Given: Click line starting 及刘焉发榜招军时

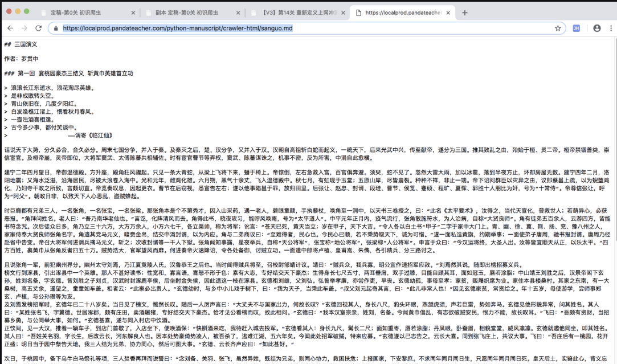Looking at the screenshot, I should coord(307,312).
